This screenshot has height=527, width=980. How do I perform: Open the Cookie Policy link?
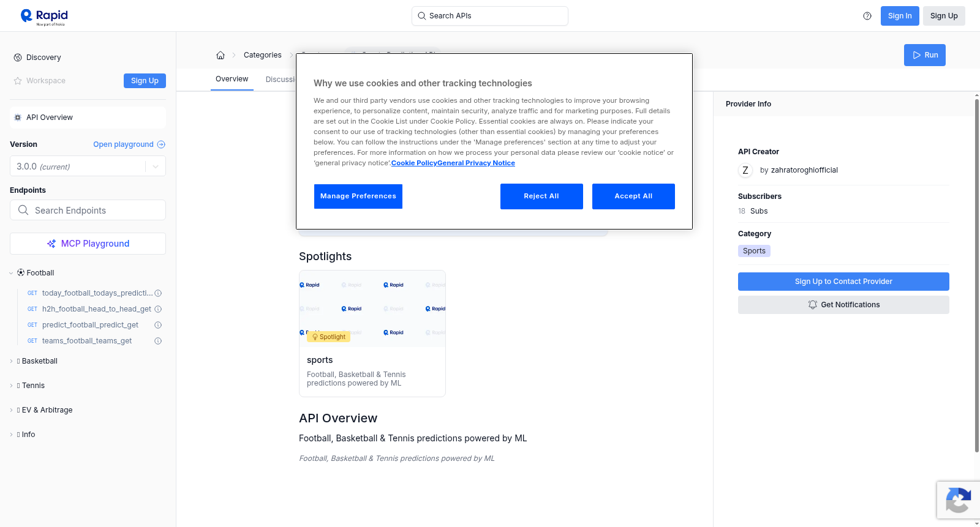click(x=414, y=163)
